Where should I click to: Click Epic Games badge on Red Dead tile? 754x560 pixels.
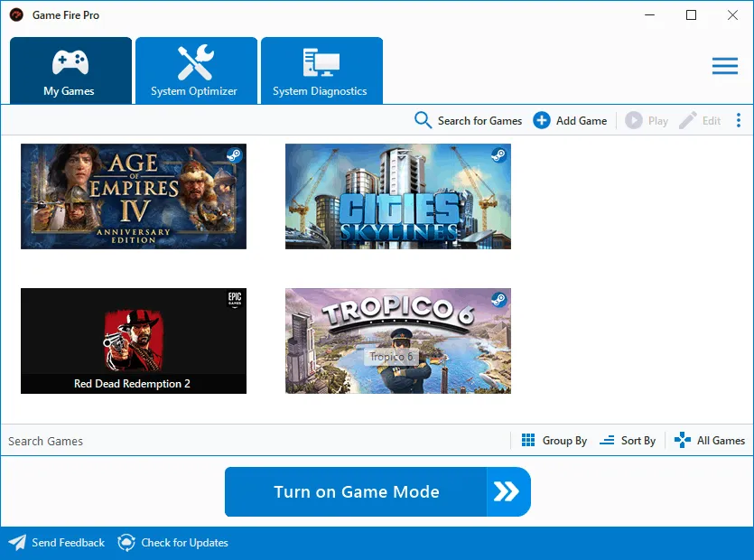coord(235,300)
